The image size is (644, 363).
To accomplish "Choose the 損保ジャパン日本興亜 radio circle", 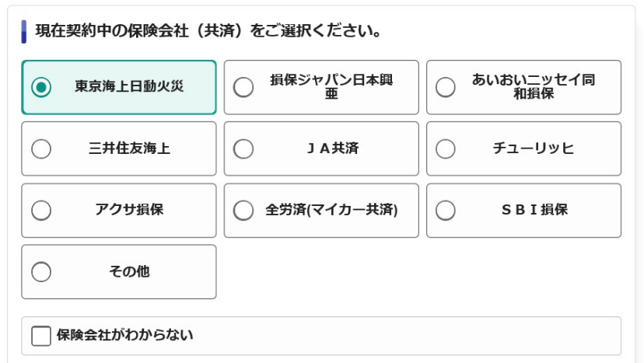I will [x=243, y=87].
